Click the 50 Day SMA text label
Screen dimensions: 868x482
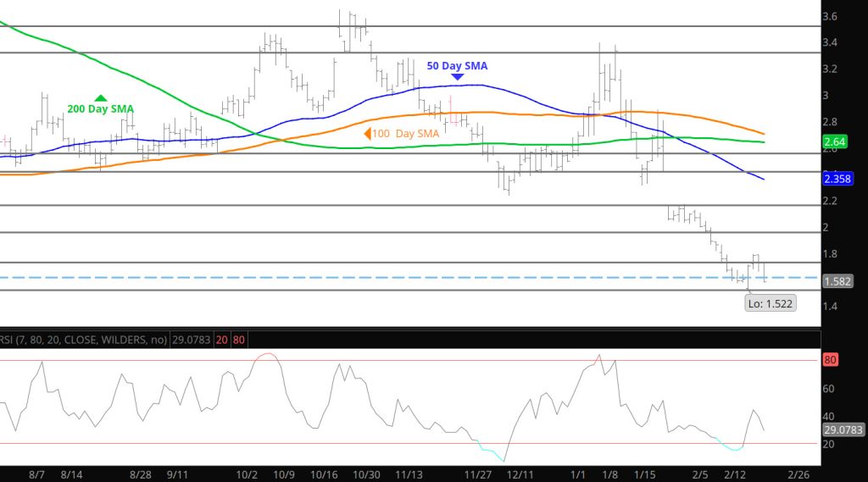(457, 65)
